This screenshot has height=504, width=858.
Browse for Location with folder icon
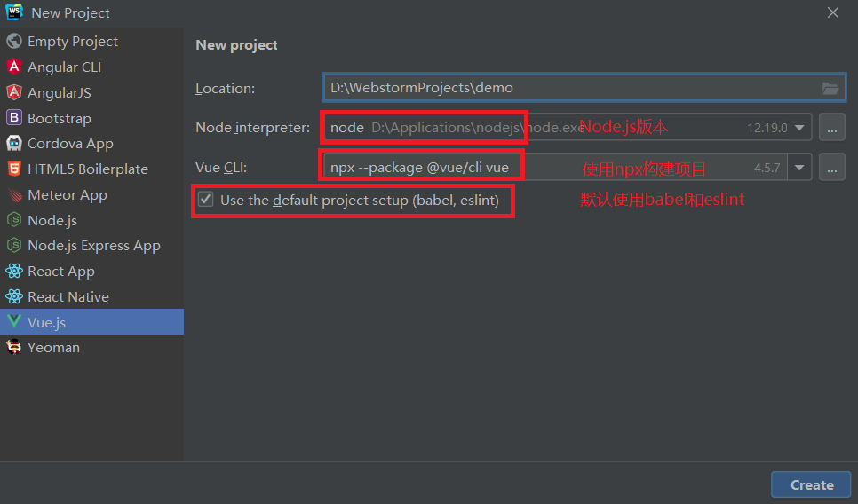tap(830, 88)
